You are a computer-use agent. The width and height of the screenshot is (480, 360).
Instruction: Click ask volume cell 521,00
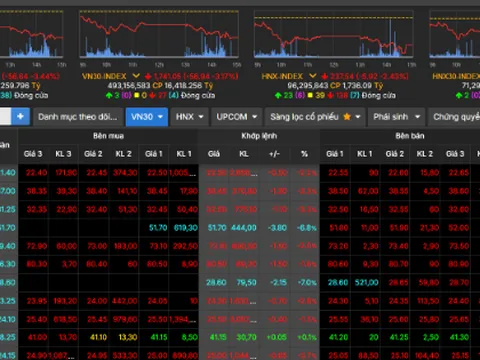pos(366,283)
